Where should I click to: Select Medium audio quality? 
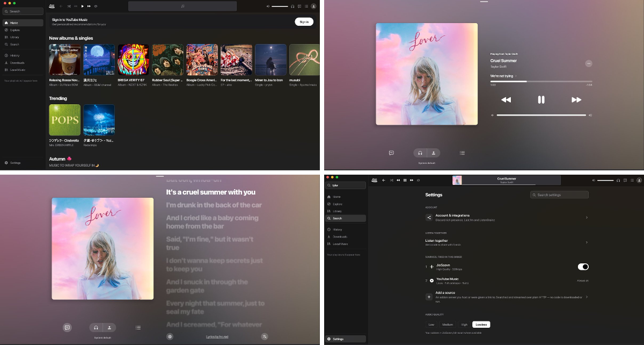[x=448, y=325]
